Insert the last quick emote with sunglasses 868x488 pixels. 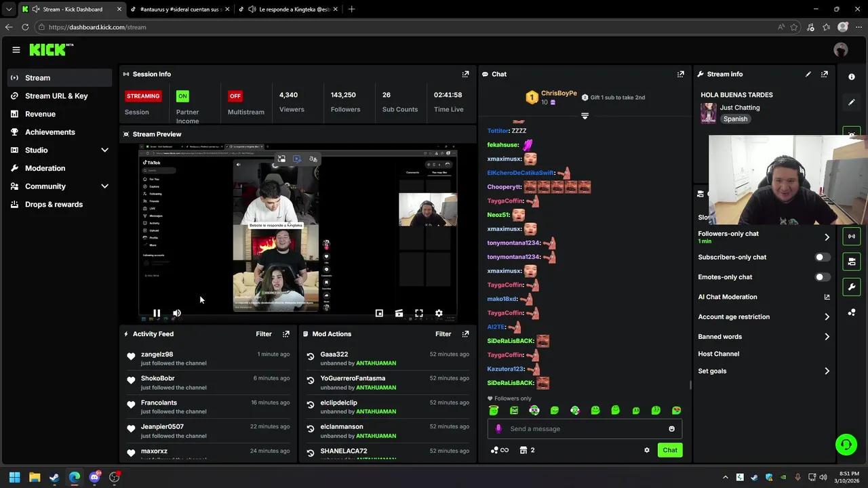pos(676,410)
